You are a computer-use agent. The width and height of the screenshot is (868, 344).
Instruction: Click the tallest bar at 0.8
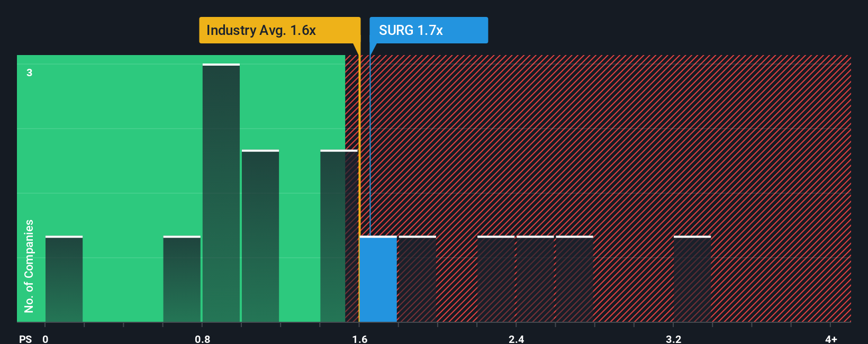click(221, 193)
